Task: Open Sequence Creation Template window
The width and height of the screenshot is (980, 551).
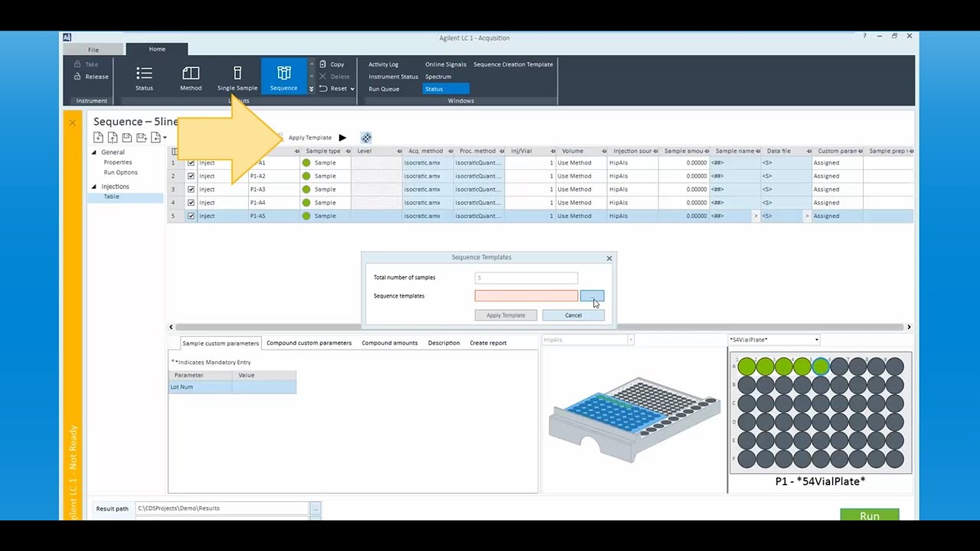Action: (513, 64)
